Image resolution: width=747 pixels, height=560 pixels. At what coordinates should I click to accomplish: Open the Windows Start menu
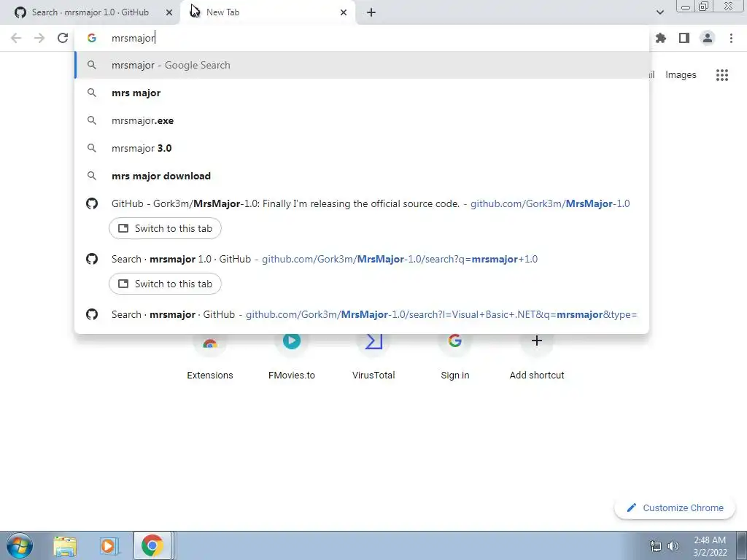coord(20,545)
